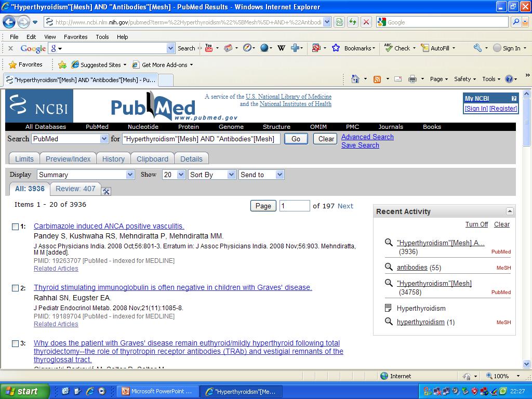Screen dimensions: 532x399
Task: Click the Add to Favorites Bar star icon
Action: [62, 65]
